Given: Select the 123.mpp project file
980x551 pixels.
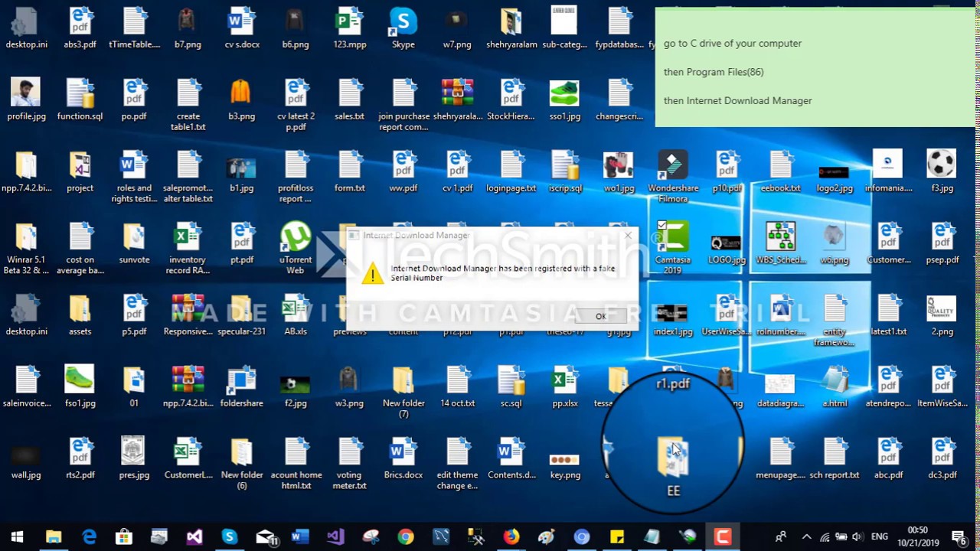Looking at the screenshot, I should click(349, 28).
